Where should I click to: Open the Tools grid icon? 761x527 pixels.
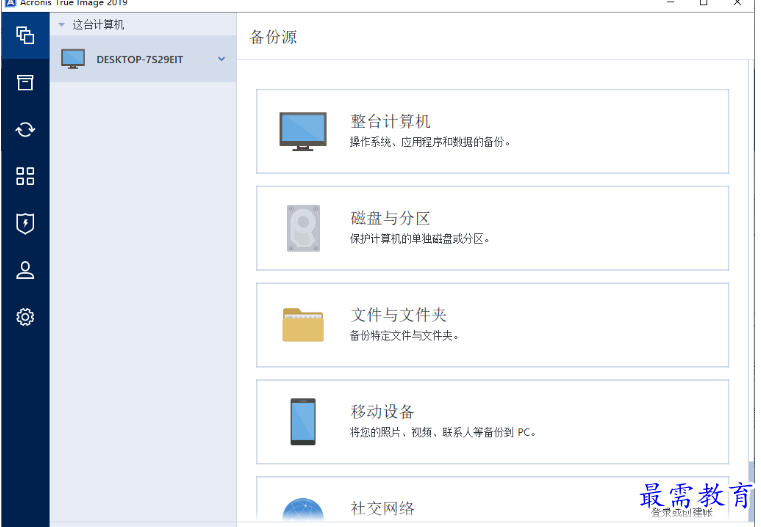pyautogui.click(x=25, y=176)
